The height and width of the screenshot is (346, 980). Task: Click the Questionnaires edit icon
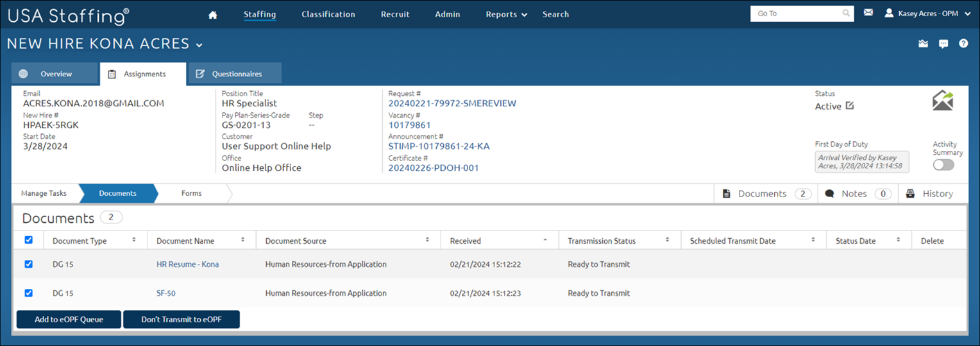tap(200, 74)
